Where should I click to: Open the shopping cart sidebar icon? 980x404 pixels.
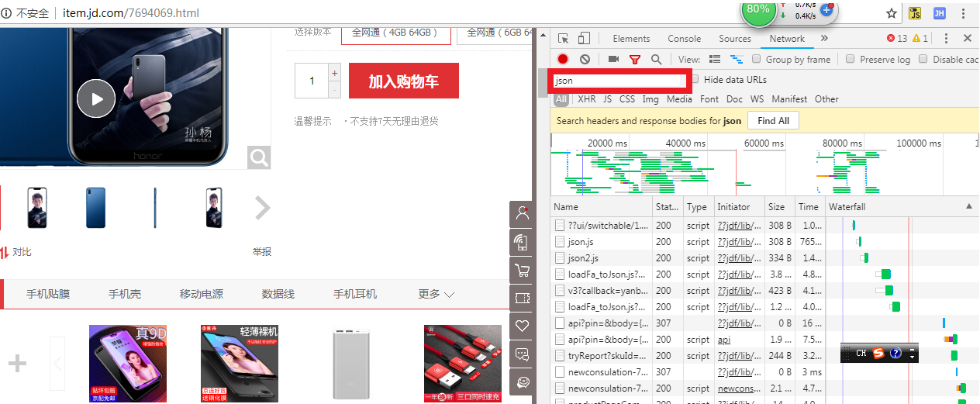tap(523, 271)
